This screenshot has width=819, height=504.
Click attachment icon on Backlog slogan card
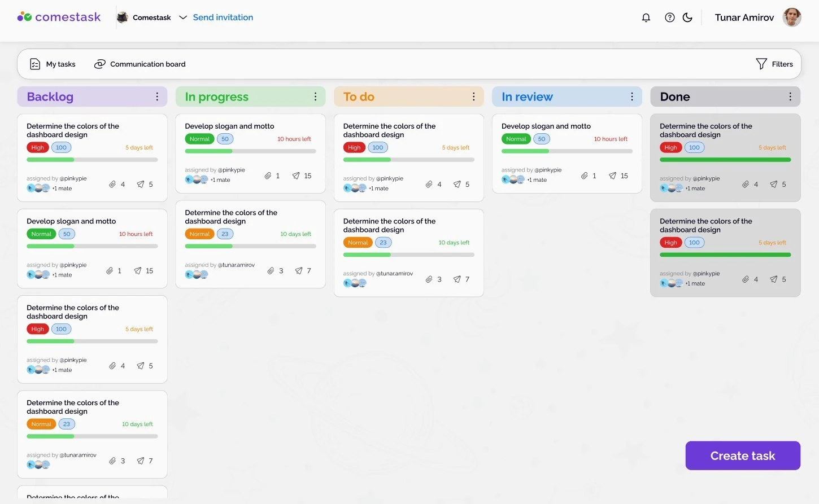(110, 271)
